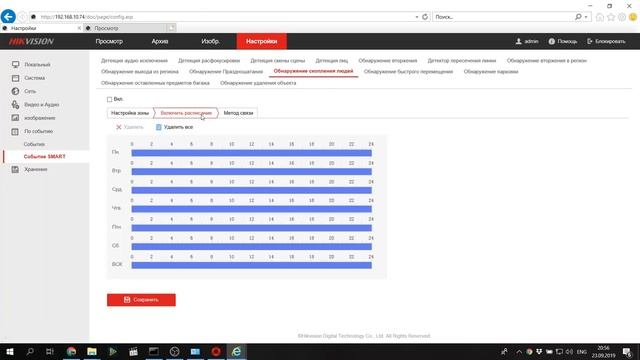This screenshot has width=640, height=360.
Task: Click the refresh icon in address bar
Action: point(425,17)
